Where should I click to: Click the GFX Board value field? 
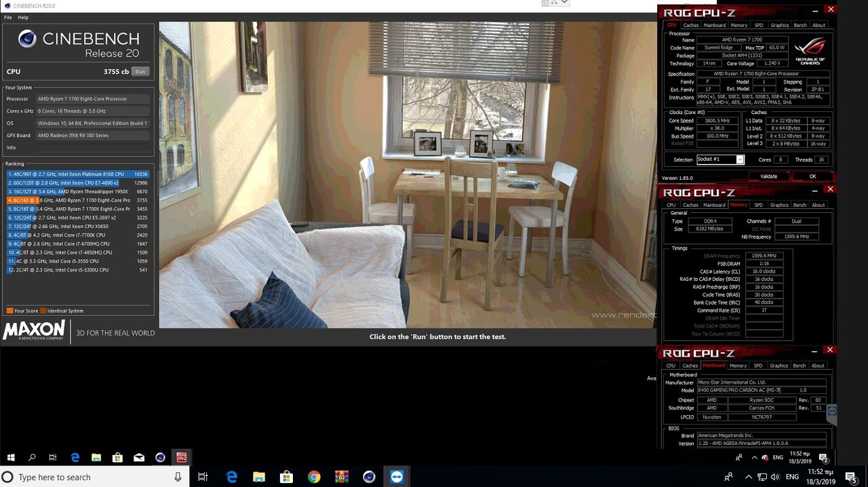point(93,135)
